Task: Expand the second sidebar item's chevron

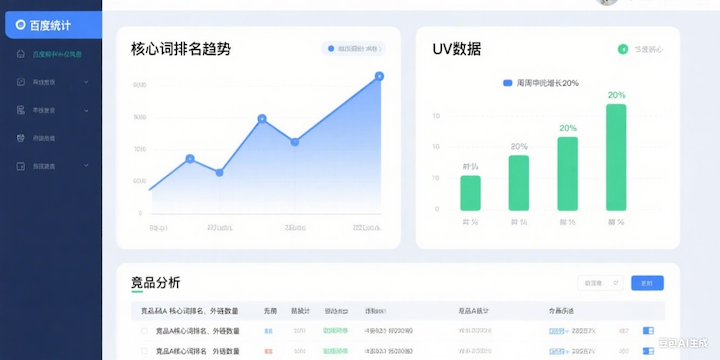Action: (x=86, y=82)
